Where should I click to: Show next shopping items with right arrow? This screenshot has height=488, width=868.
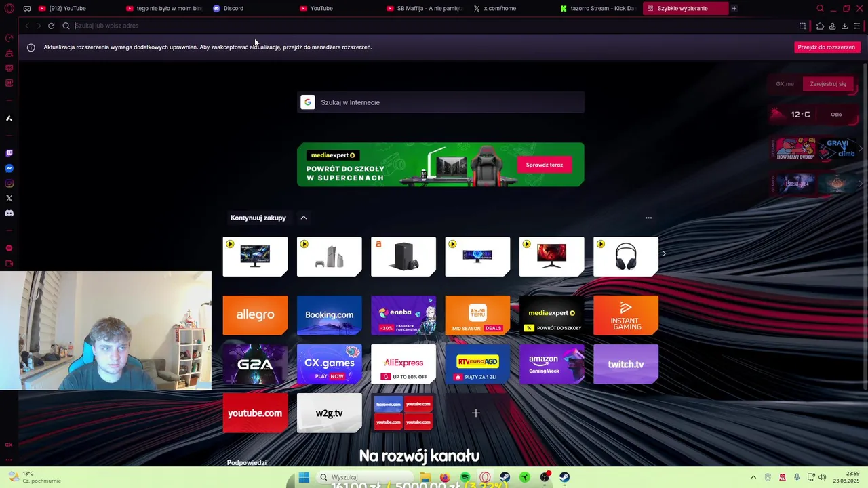tap(664, 253)
